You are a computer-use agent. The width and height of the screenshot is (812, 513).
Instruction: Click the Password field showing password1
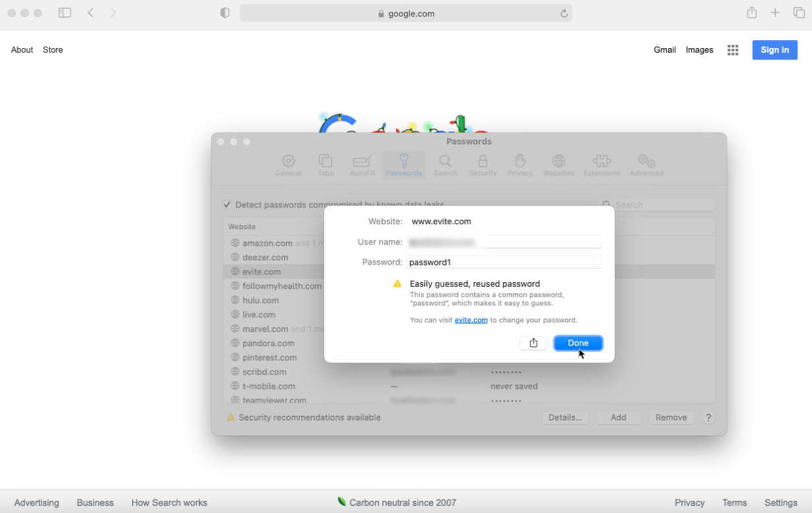tap(504, 262)
